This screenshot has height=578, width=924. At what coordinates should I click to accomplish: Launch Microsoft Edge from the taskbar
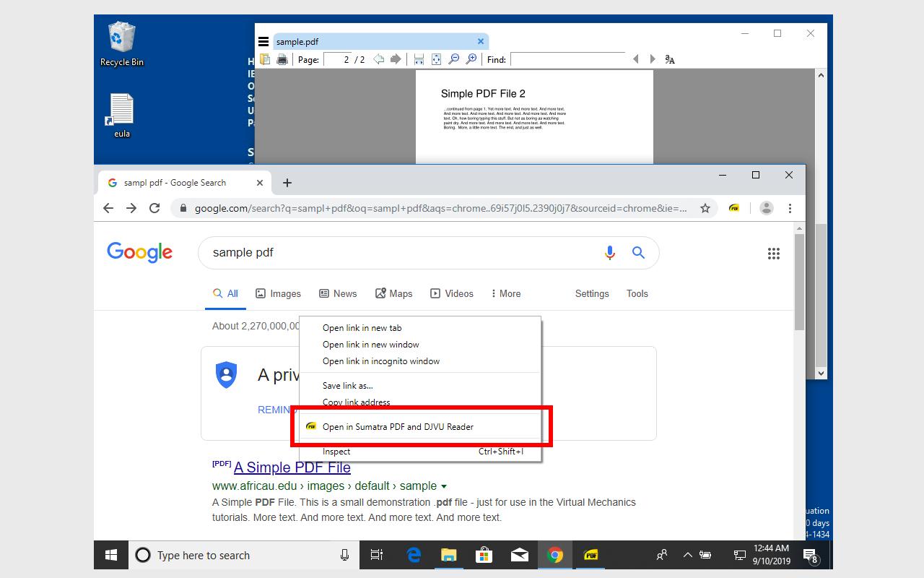pos(414,555)
